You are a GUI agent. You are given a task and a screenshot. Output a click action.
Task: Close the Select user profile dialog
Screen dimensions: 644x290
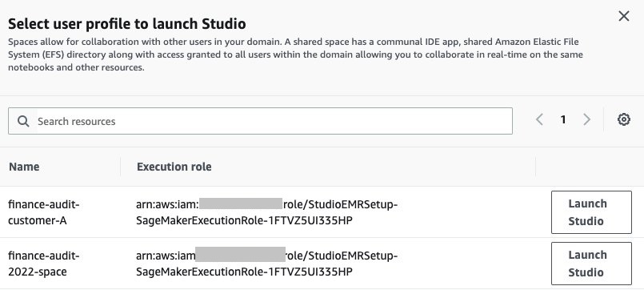624,16
